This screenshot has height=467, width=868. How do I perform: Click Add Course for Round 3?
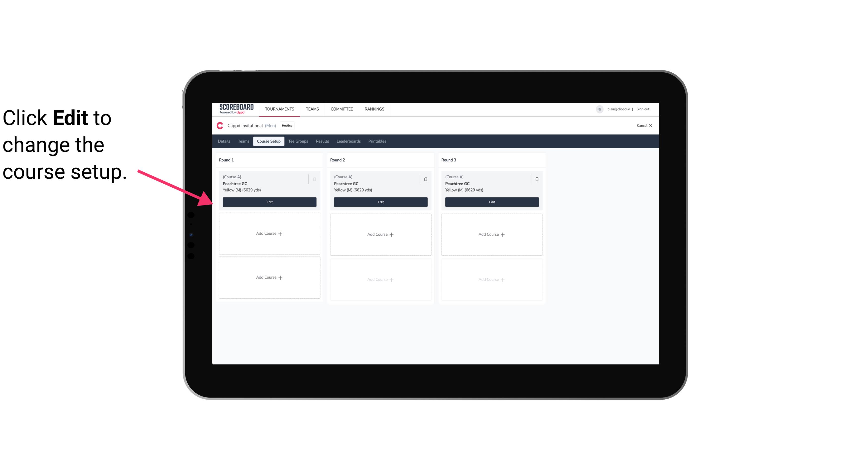coord(492,234)
